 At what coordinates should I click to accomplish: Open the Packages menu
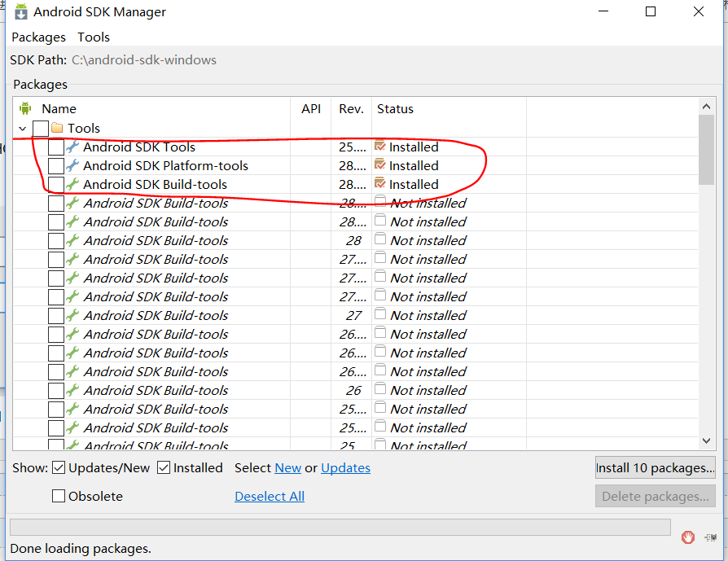(38, 37)
